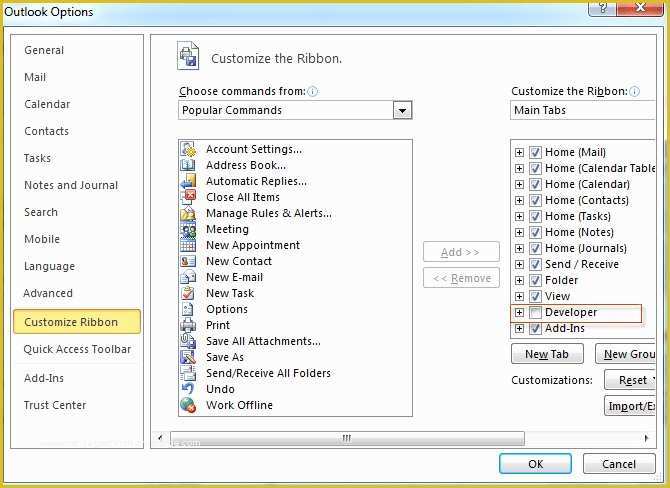Uncheck the Folder tab checkbox
The width and height of the screenshot is (670, 488).
tap(535, 280)
